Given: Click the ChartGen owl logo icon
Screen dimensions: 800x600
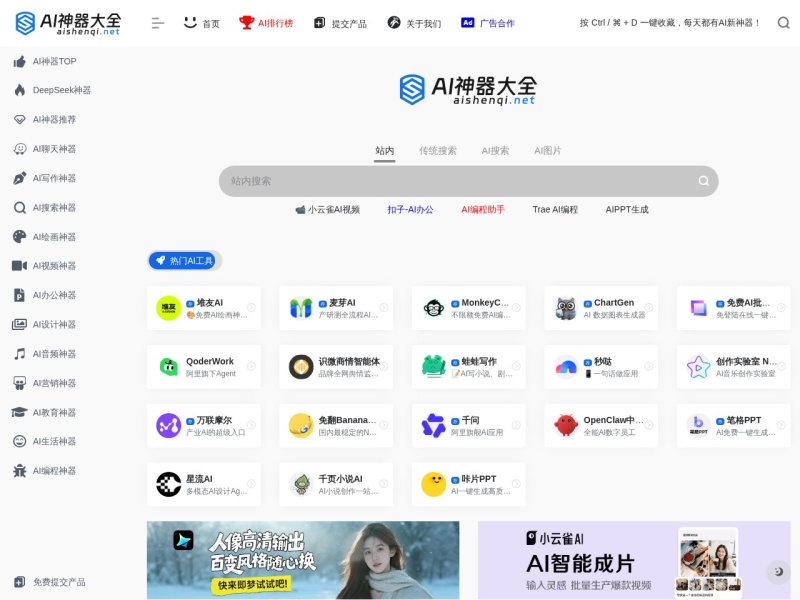Looking at the screenshot, I should click(x=566, y=308).
